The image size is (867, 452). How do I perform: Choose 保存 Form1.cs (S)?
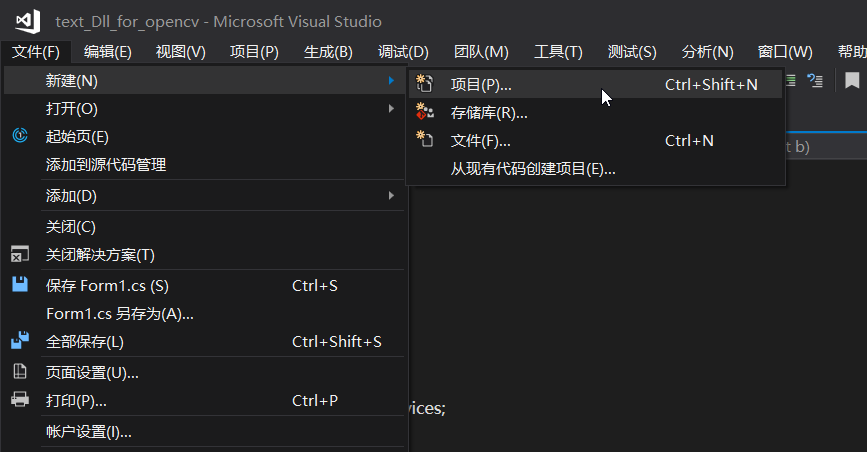(205, 285)
